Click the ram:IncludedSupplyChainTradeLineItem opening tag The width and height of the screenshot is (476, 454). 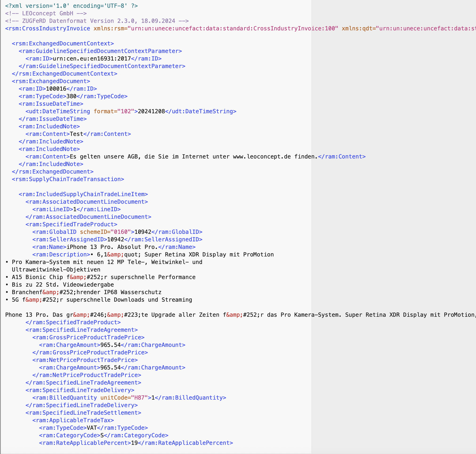click(x=83, y=194)
